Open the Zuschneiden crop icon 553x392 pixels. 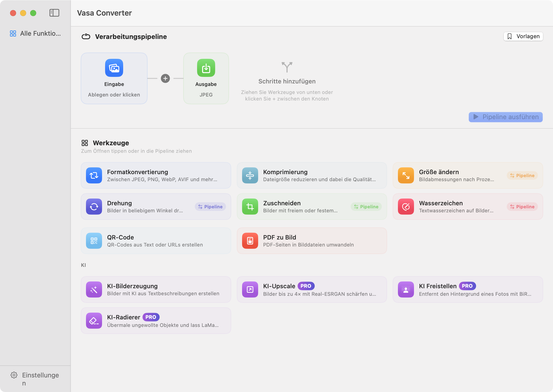point(250,207)
